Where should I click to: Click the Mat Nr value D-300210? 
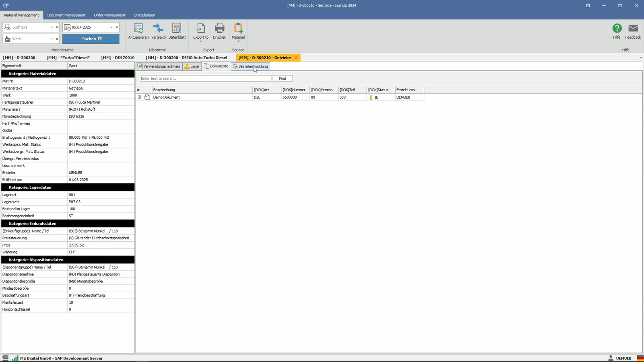(x=101, y=81)
